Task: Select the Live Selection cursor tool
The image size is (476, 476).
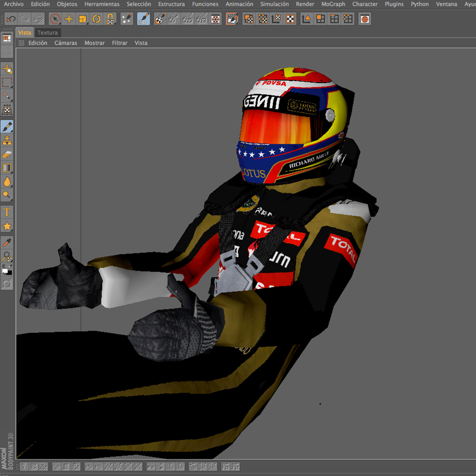Action: (55, 19)
